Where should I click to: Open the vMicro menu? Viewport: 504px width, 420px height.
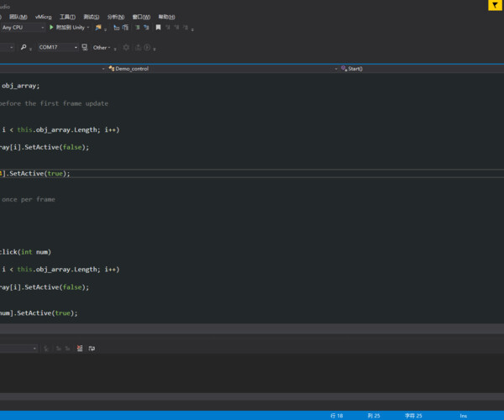click(43, 17)
